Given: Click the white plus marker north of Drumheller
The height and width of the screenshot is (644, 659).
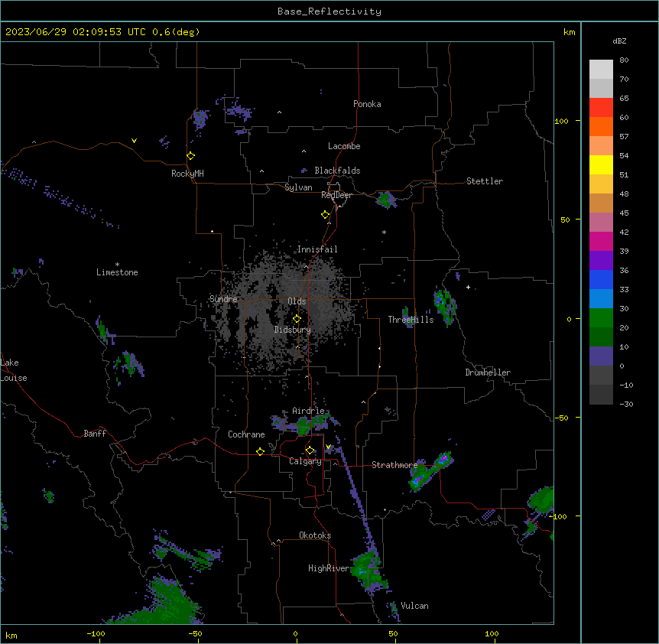Looking at the screenshot, I should tap(468, 287).
